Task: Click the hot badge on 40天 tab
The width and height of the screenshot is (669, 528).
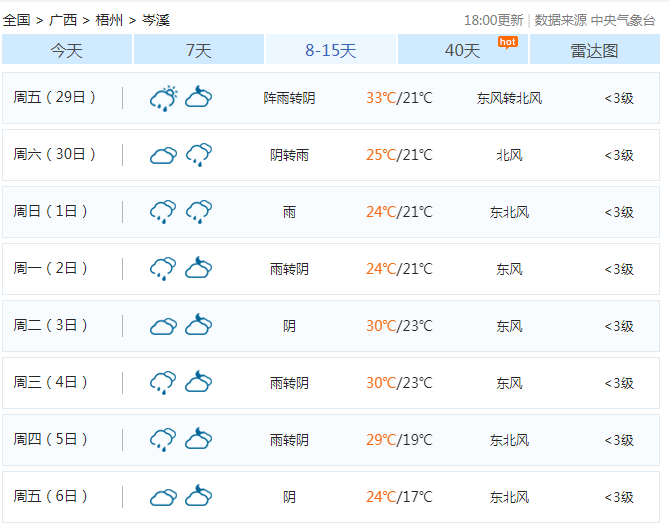Action: pyautogui.click(x=507, y=41)
